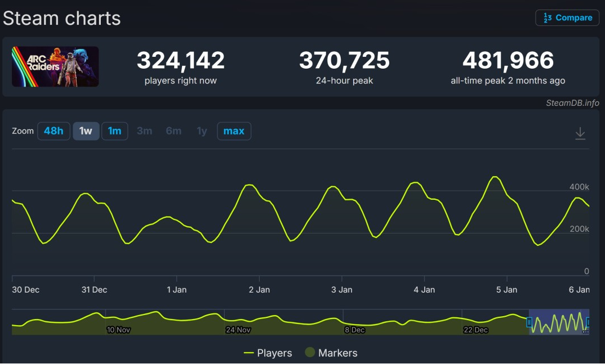Click the green Players legend line icon

pyautogui.click(x=248, y=353)
